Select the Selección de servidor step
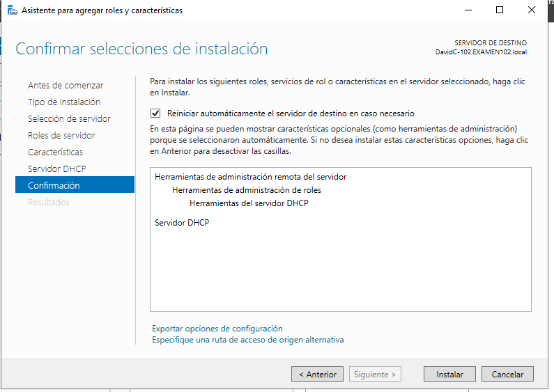The image size is (554, 392). click(69, 118)
